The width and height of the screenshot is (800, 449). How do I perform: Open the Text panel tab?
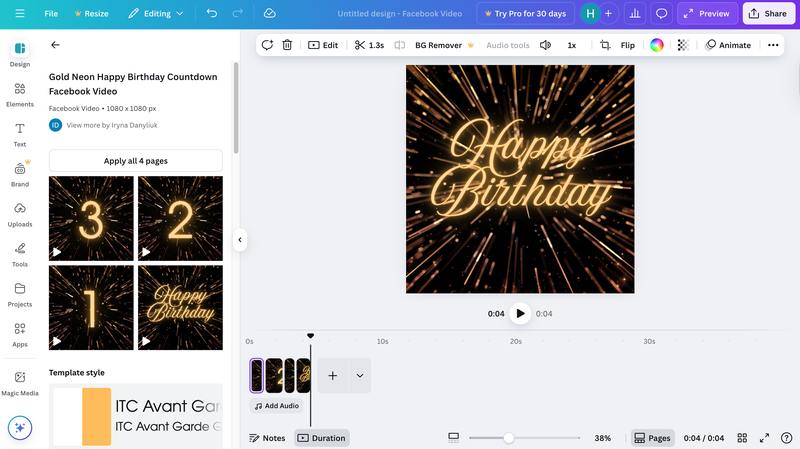(x=20, y=135)
